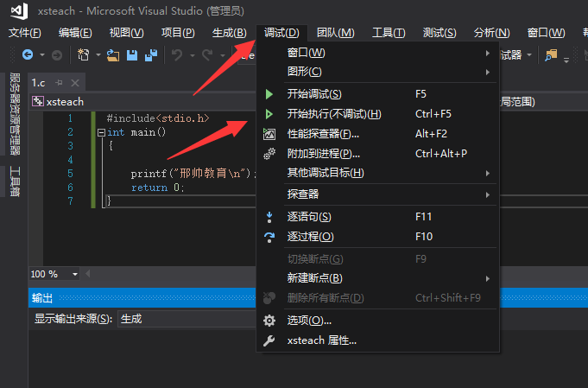The height and width of the screenshot is (388, 588).
Task: Collapse the int main() code block
Action: pyautogui.click(x=101, y=133)
